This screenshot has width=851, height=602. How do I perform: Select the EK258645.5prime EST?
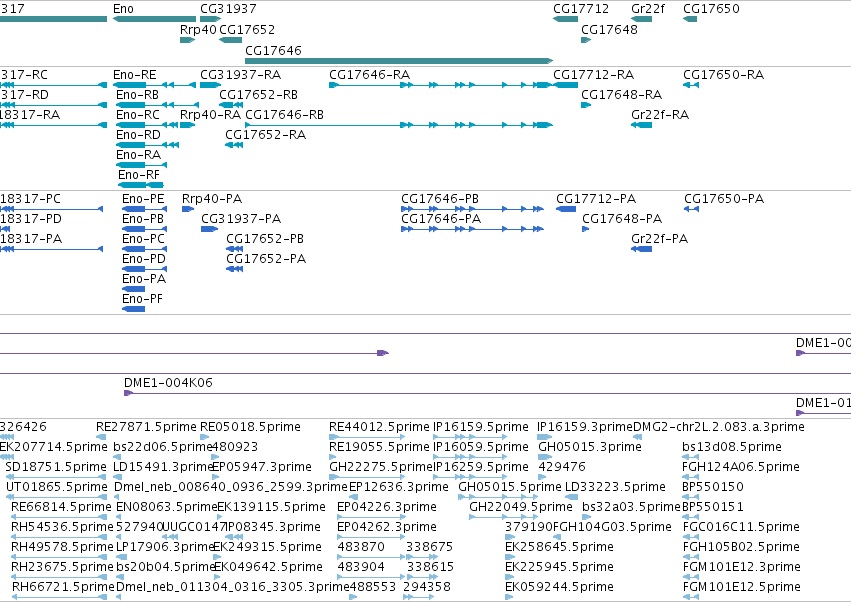click(510, 557)
